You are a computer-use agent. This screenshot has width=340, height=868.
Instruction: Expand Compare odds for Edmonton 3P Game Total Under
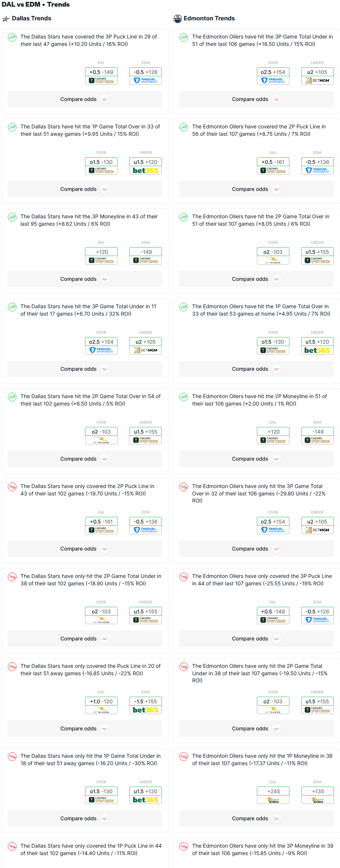tap(256, 99)
